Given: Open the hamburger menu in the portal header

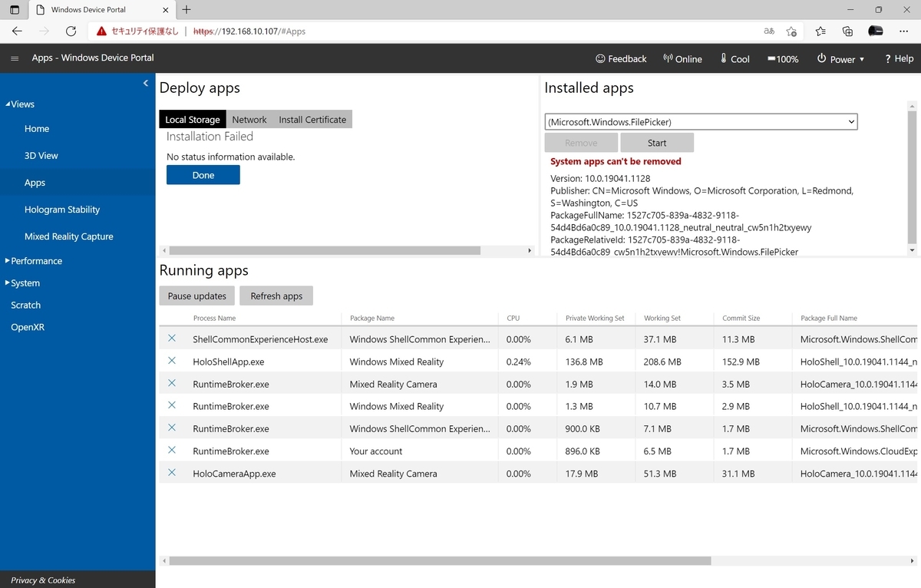Looking at the screenshot, I should coord(15,58).
